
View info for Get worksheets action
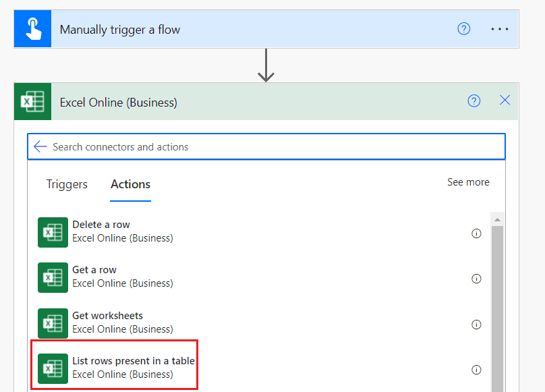[x=477, y=324]
